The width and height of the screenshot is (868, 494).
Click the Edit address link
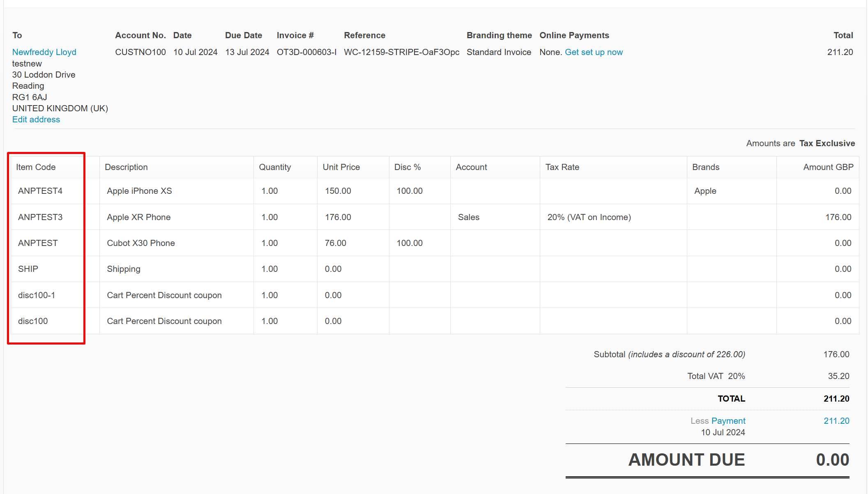click(x=36, y=119)
